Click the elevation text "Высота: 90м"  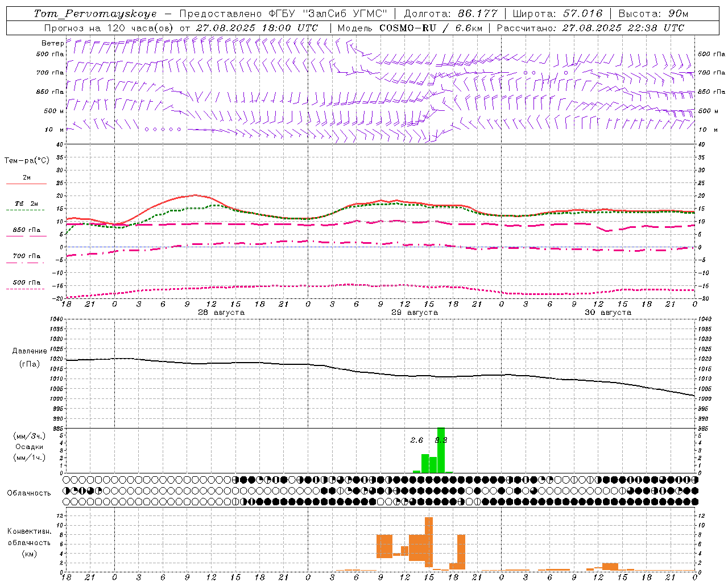click(653, 14)
